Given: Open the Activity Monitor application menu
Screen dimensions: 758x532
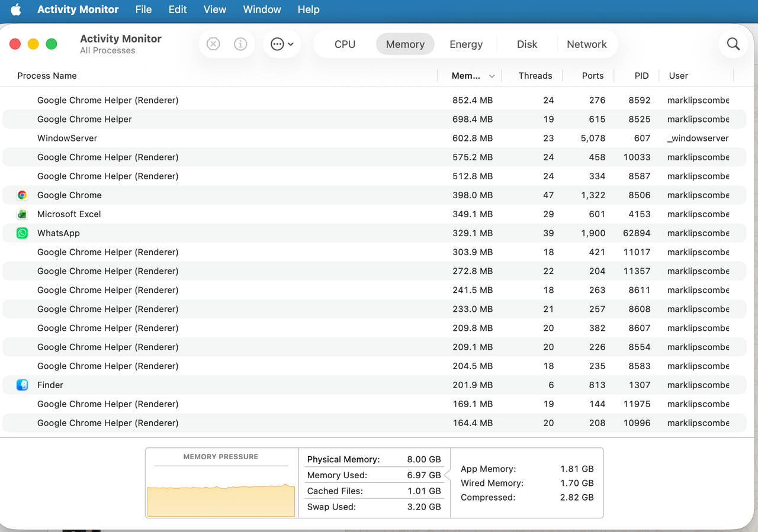Looking at the screenshot, I should tap(78, 9).
